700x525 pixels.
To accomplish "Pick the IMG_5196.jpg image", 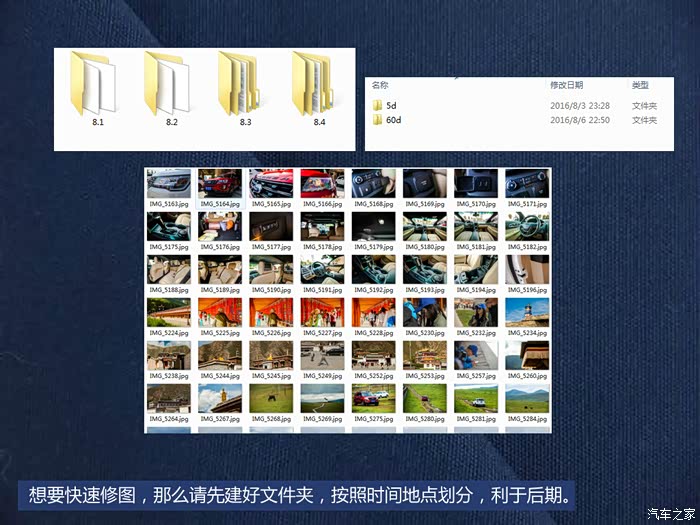I will point(527,270).
